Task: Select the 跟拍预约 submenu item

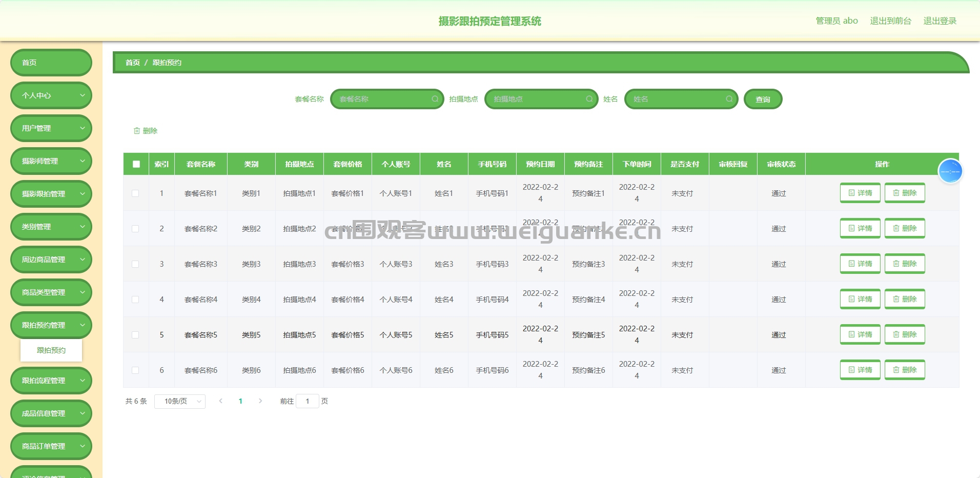Action: click(51, 350)
